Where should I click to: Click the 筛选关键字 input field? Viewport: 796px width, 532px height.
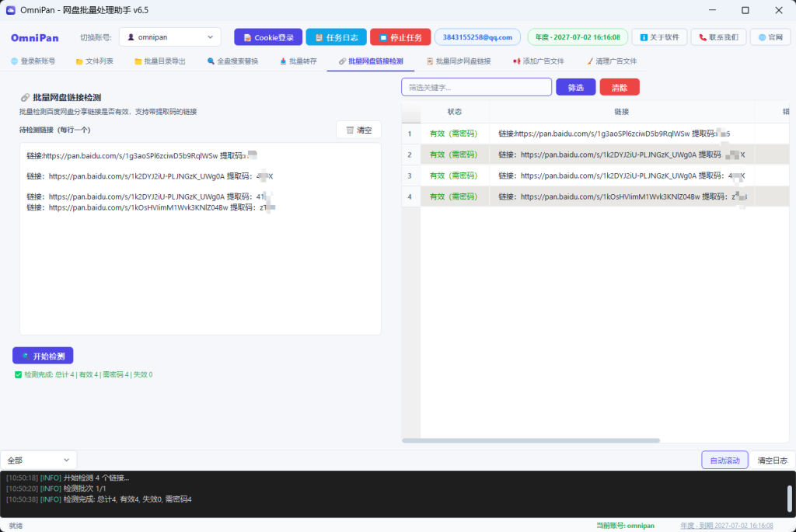pos(477,87)
